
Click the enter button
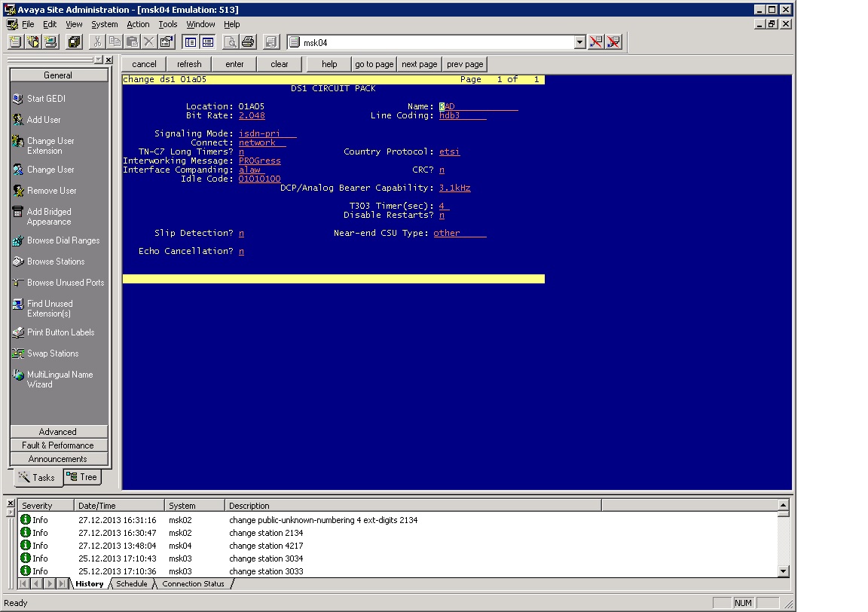click(x=235, y=64)
